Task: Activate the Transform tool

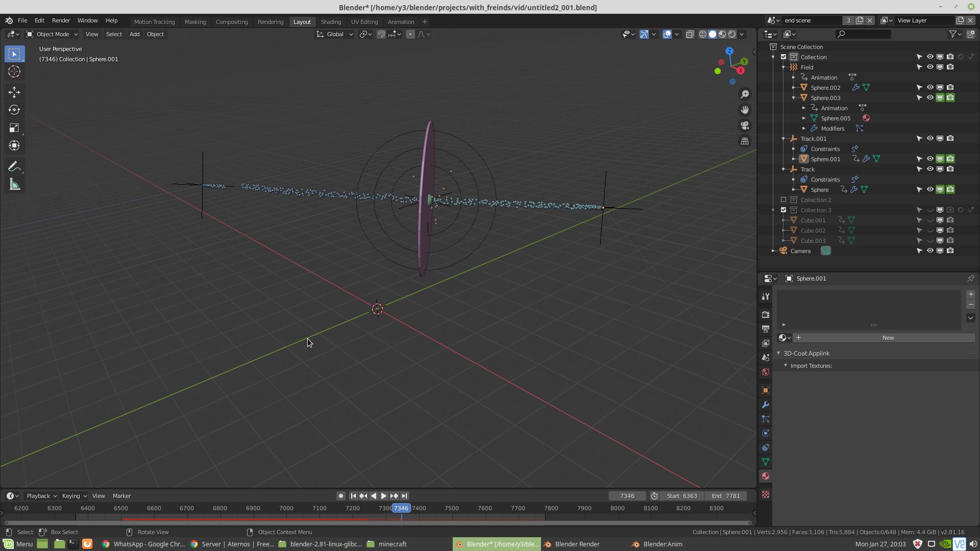Action: (x=14, y=145)
